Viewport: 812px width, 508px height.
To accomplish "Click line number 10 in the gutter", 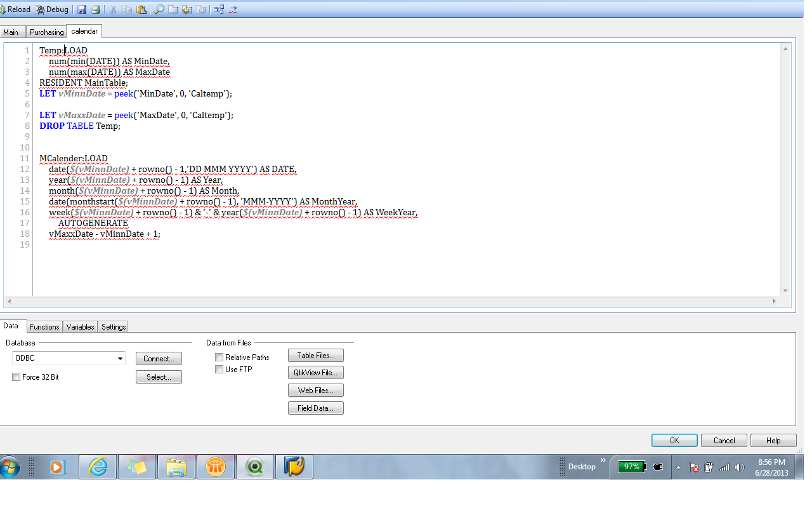I will (x=25, y=147).
